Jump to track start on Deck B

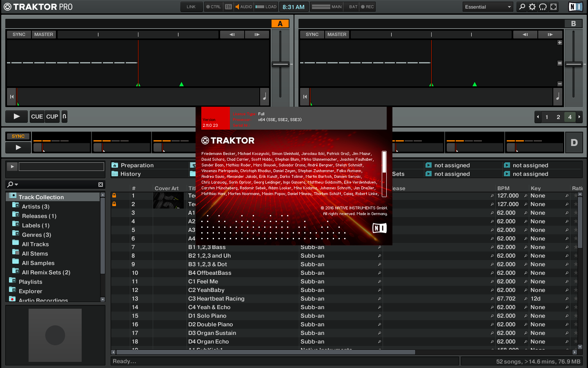[x=305, y=97]
